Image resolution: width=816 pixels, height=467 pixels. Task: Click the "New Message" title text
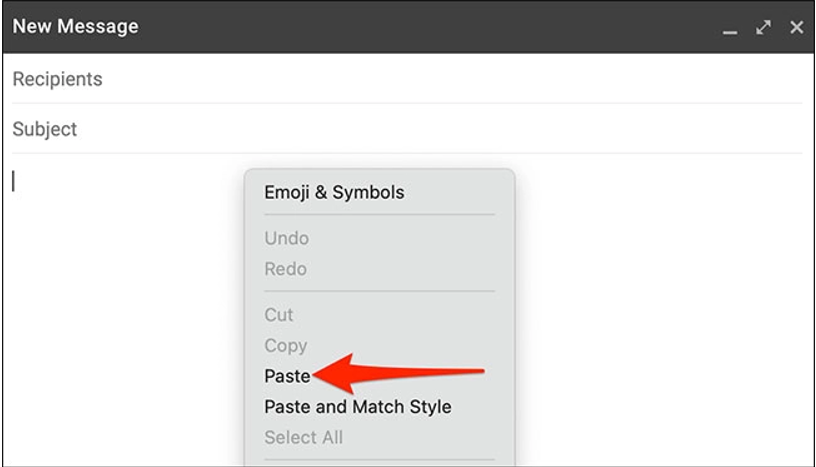tap(76, 27)
